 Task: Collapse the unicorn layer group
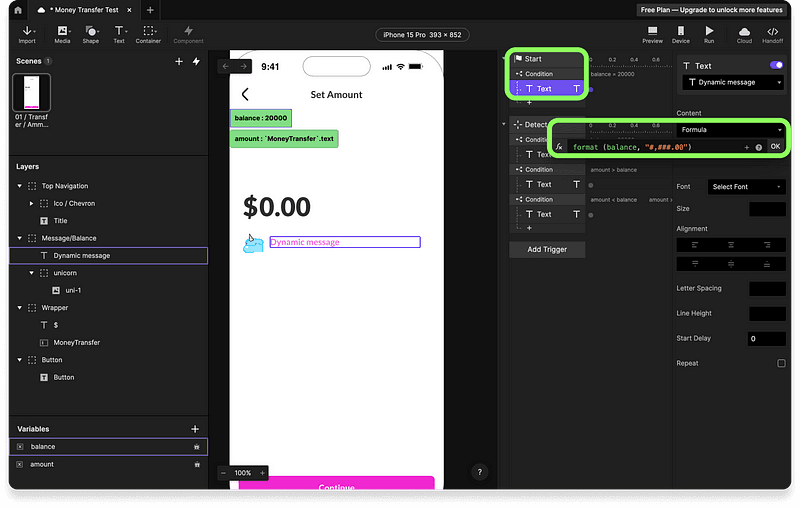(x=32, y=273)
